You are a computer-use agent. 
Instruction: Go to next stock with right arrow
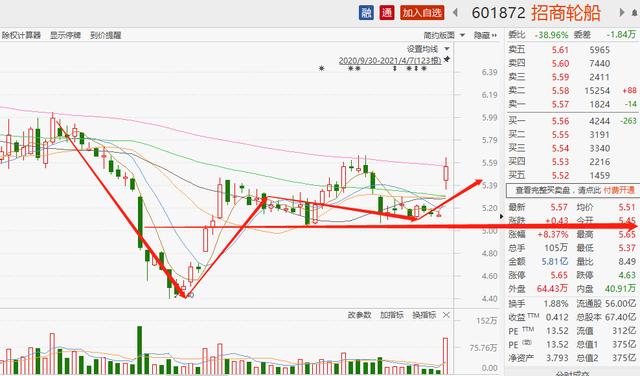point(622,13)
